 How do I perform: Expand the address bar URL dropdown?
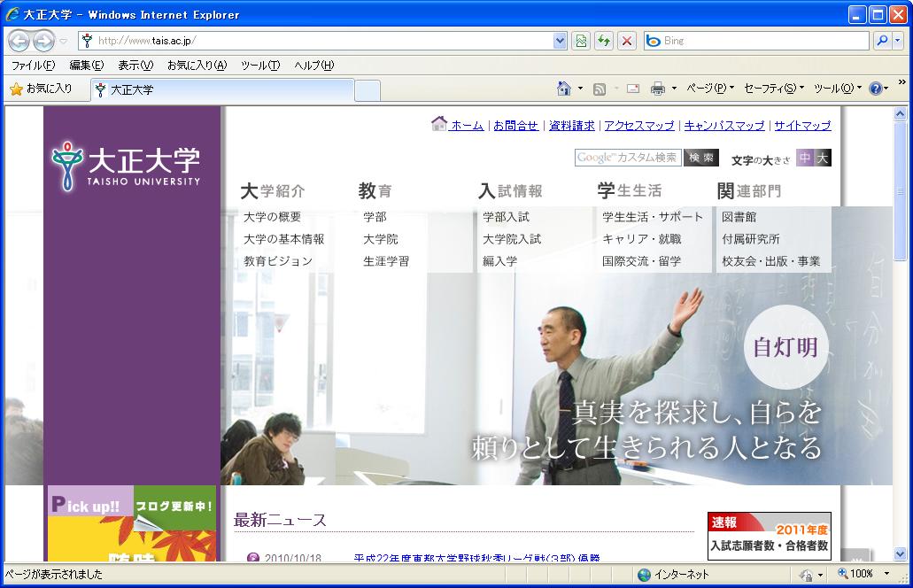(560, 41)
